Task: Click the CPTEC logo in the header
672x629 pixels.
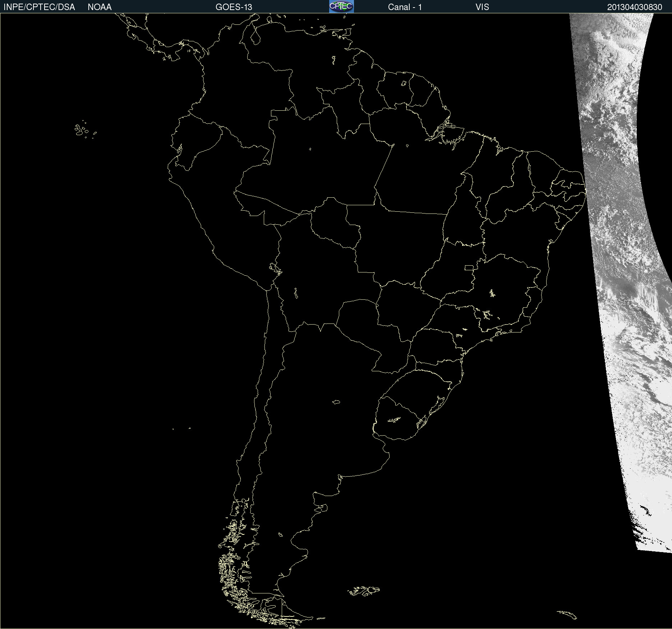Action: (x=341, y=6)
